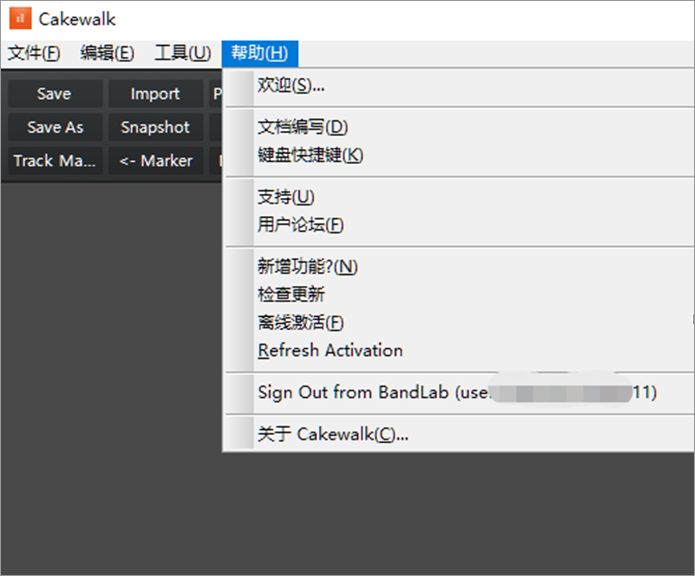The image size is (695, 576).
Task: Click the Import toolbar button
Action: click(156, 93)
